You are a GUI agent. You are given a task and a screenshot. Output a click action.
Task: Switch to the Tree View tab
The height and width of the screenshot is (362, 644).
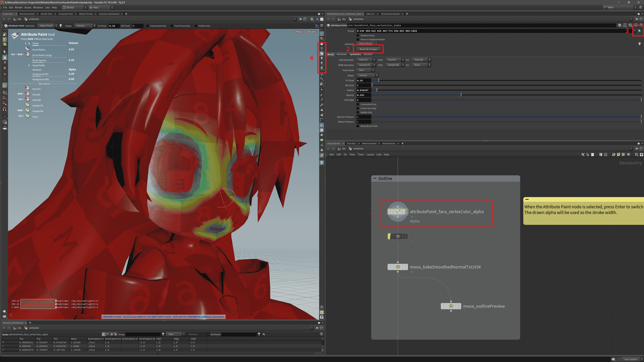(351, 143)
